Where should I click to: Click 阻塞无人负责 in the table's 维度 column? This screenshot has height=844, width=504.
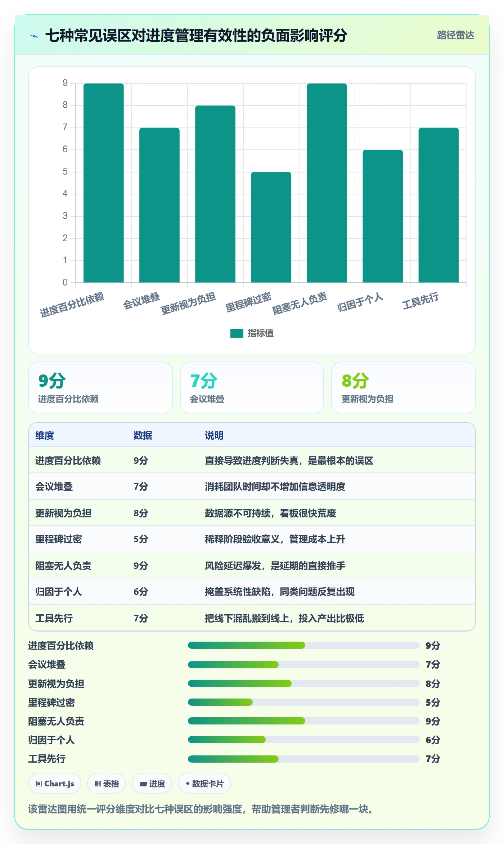tap(63, 566)
